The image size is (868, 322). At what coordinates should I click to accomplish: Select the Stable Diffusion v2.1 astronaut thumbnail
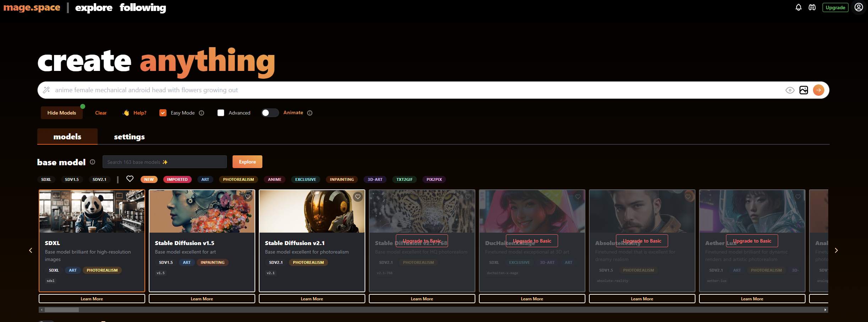[x=312, y=211]
